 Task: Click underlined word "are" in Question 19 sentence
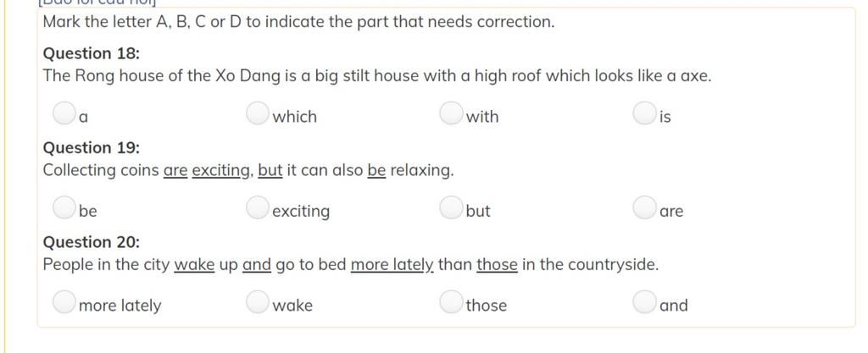(175, 171)
